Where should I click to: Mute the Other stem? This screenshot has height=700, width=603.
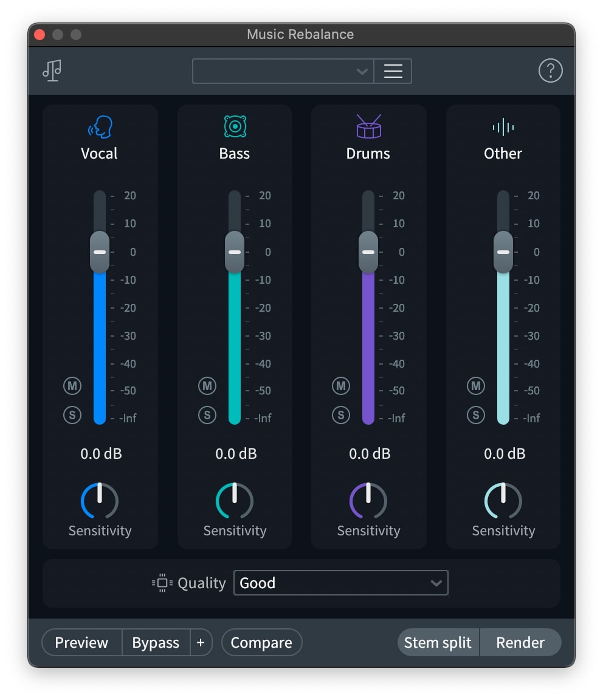pos(475,385)
